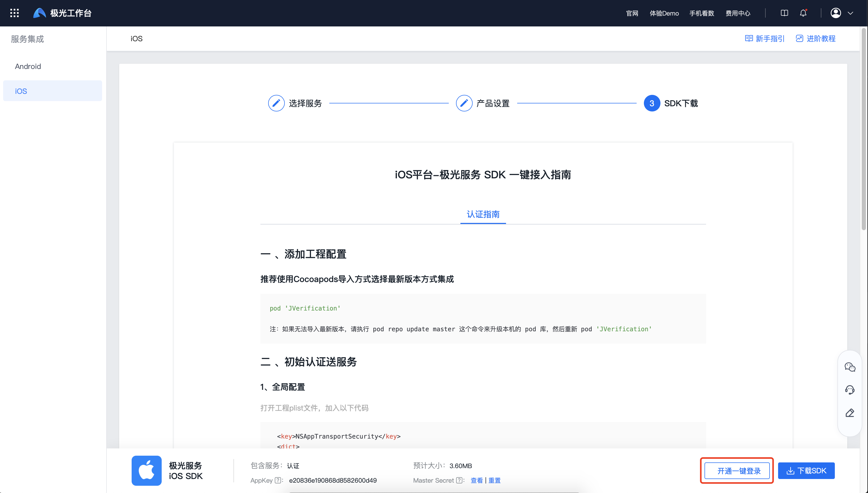Viewport: 868px width, 493px height.
Task: Click the step 3 SDK下载 circle
Action: (x=652, y=103)
